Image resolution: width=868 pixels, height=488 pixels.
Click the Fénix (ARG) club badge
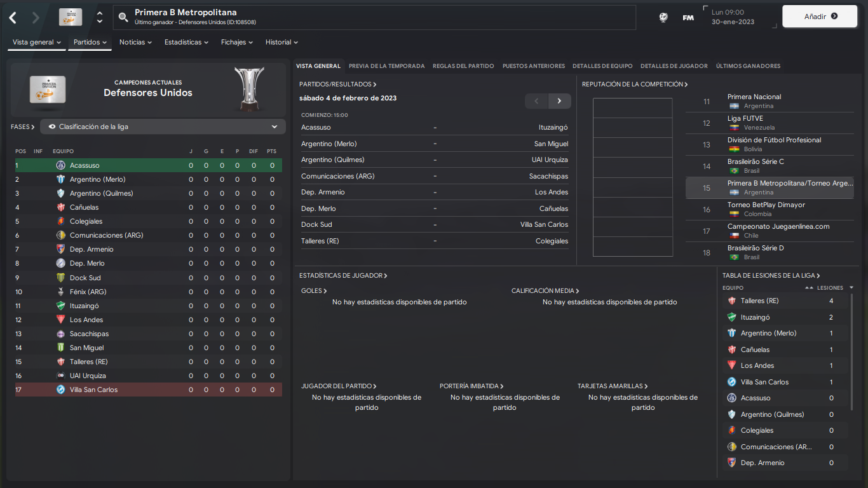(x=60, y=292)
